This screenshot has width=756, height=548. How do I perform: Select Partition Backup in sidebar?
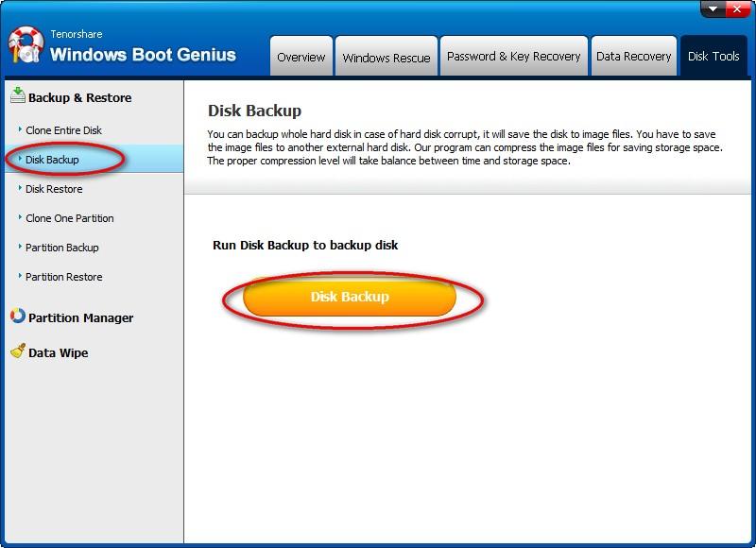[x=61, y=248]
